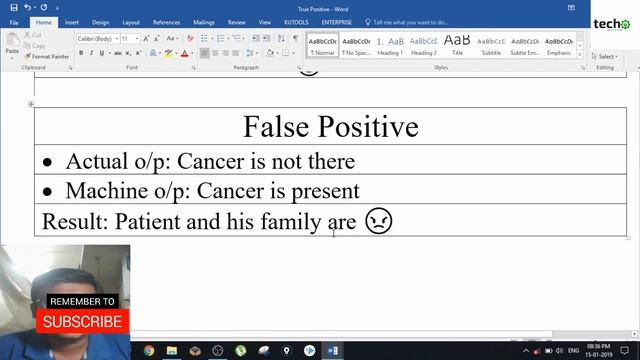Apply the Heading 1 style

click(x=390, y=46)
